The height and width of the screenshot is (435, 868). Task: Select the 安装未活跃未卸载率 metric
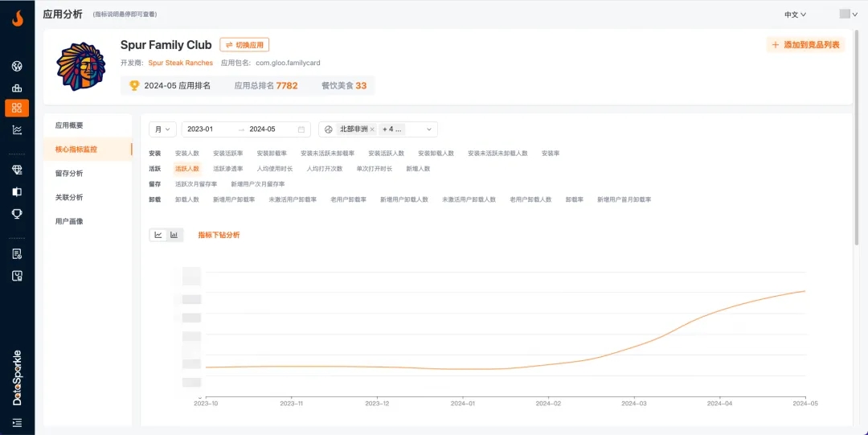point(328,154)
